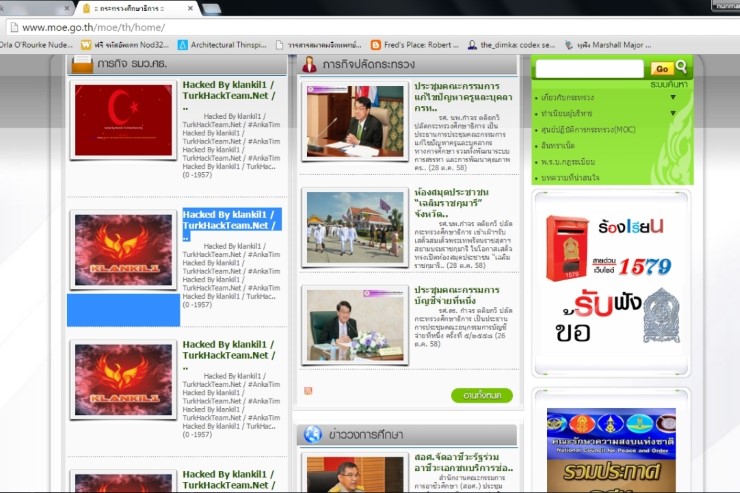Click the orange RSS feed icon

[308, 390]
